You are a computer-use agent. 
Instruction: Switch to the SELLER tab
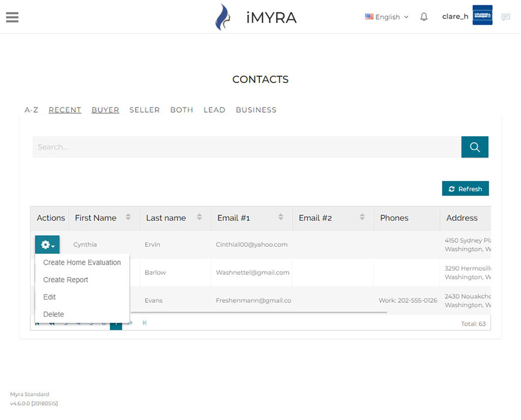pos(145,110)
